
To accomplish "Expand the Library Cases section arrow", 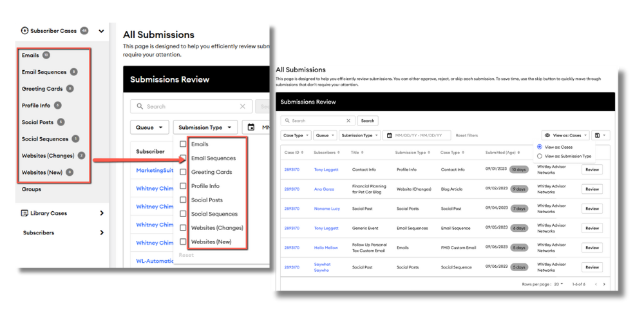I will [101, 213].
